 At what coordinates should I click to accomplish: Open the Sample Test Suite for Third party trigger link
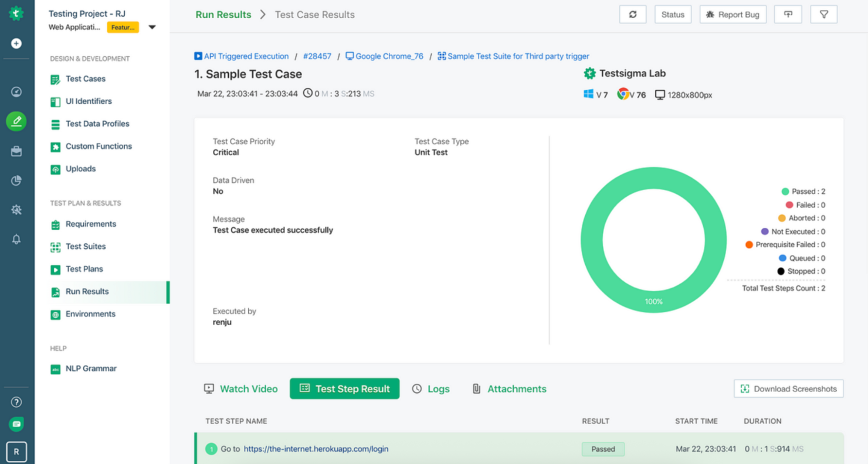coord(518,56)
